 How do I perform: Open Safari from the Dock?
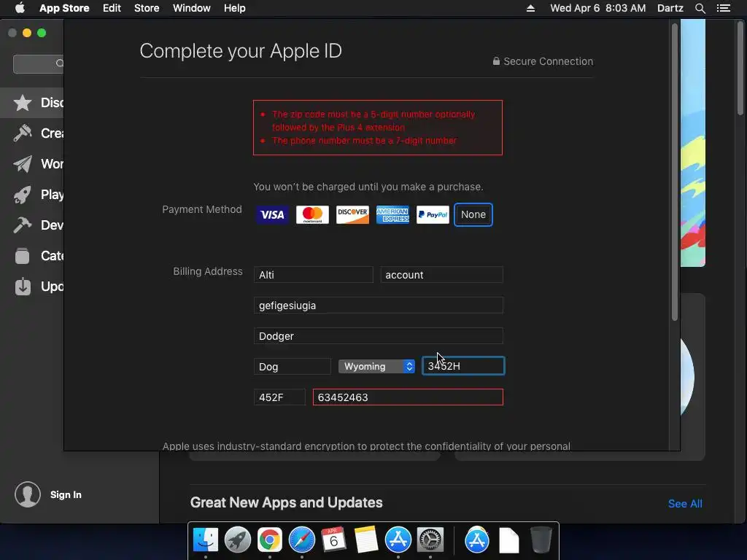[x=301, y=540]
